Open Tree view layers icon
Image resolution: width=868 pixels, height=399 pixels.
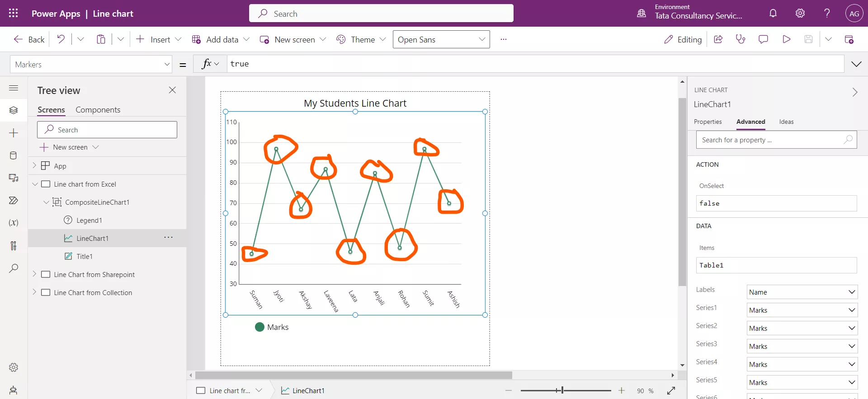point(14,110)
